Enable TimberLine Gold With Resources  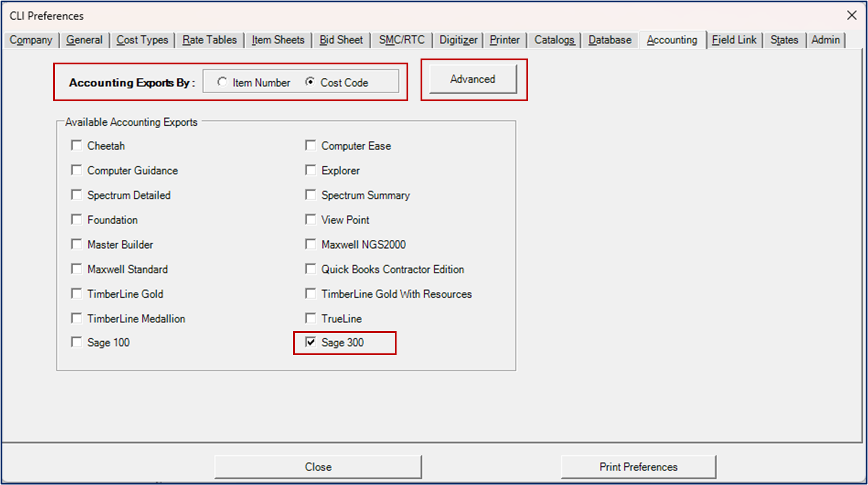(x=311, y=293)
